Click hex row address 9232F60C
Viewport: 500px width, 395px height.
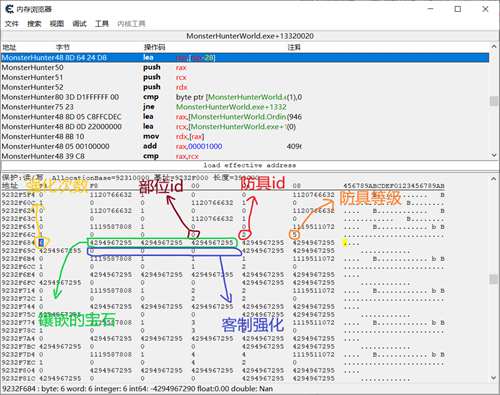pos(18,203)
